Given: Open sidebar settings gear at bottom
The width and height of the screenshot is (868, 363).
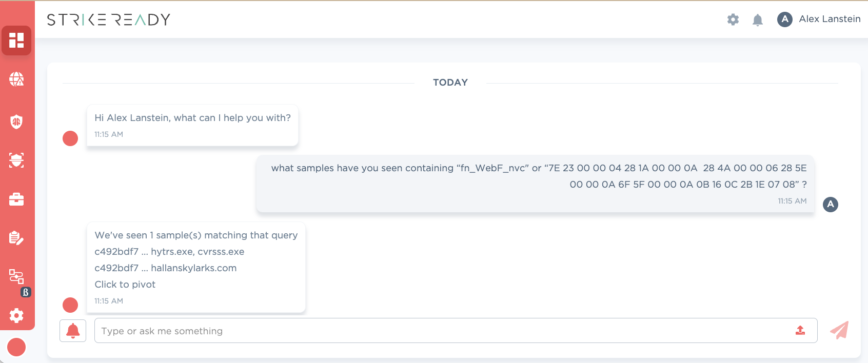Looking at the screenshot, I should (x=16, y=315).
